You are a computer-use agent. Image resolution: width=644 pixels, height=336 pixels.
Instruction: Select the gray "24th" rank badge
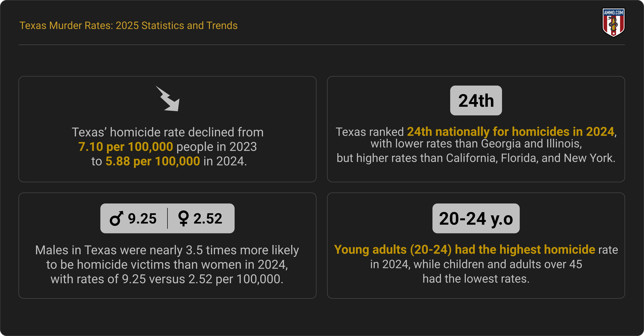pos(476,100)
